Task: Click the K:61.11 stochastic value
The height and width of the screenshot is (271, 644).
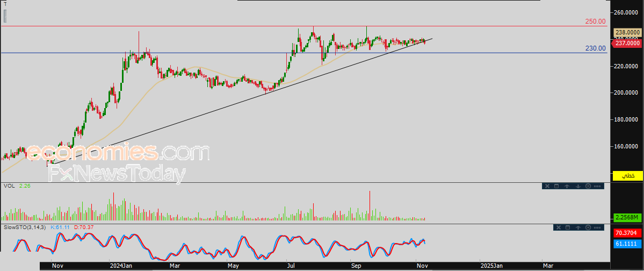Action: pos(61,227)
